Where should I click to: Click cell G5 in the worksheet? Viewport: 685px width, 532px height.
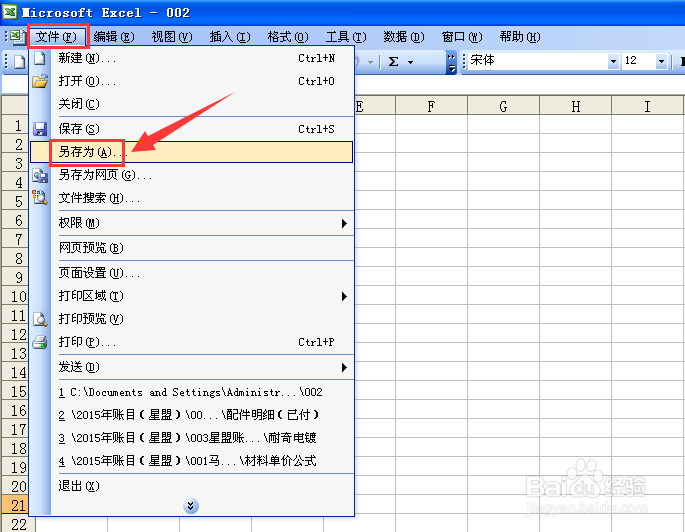[x=503, y=201]
